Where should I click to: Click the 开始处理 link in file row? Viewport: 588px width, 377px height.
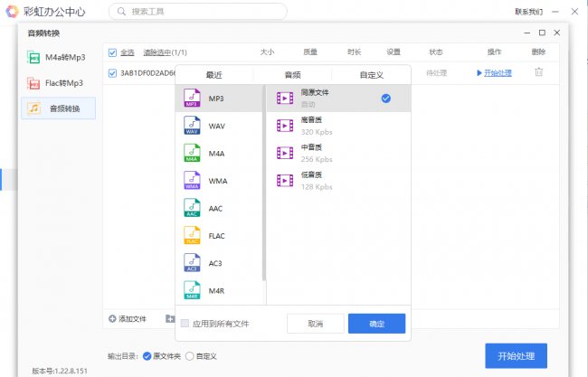point(498,72)
